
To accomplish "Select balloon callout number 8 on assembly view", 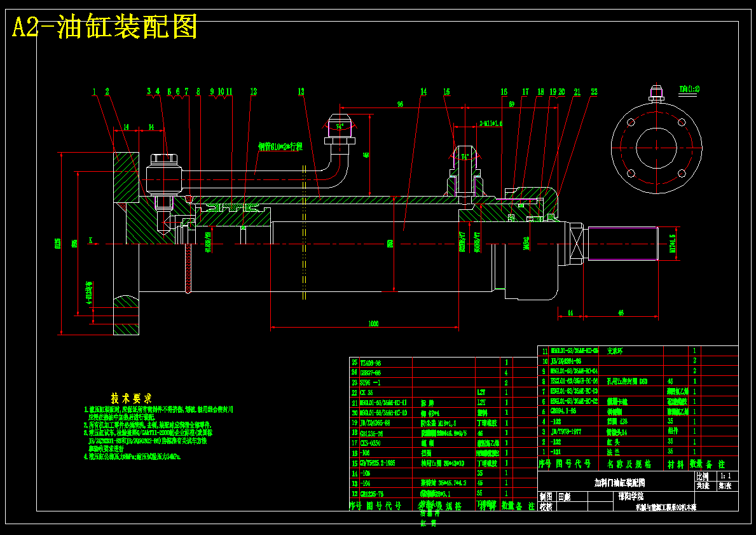I will (198, 91).
